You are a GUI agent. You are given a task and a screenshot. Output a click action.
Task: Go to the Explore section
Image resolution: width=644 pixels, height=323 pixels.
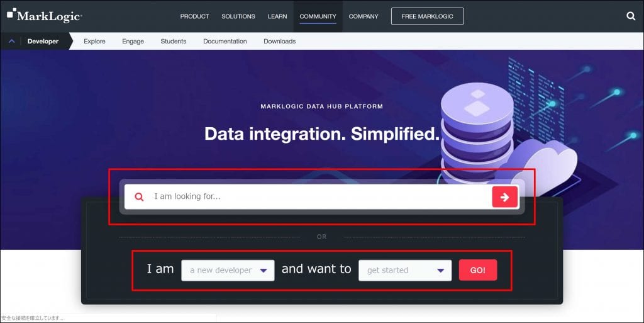click(x=94, y=42)
